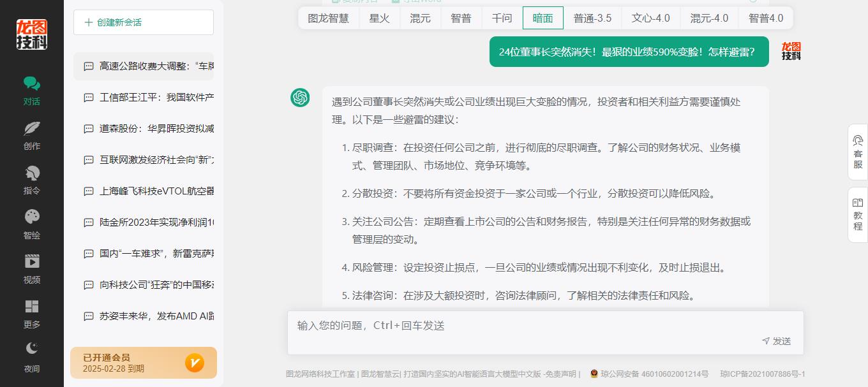Click the police badge icon in footer

tap(594, 374)
